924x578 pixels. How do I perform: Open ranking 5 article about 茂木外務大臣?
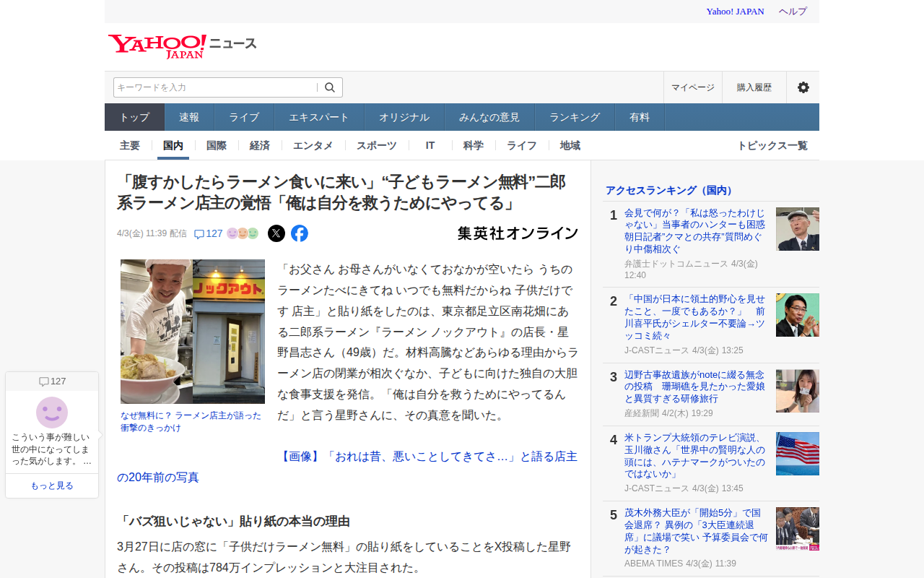(695, 531)
